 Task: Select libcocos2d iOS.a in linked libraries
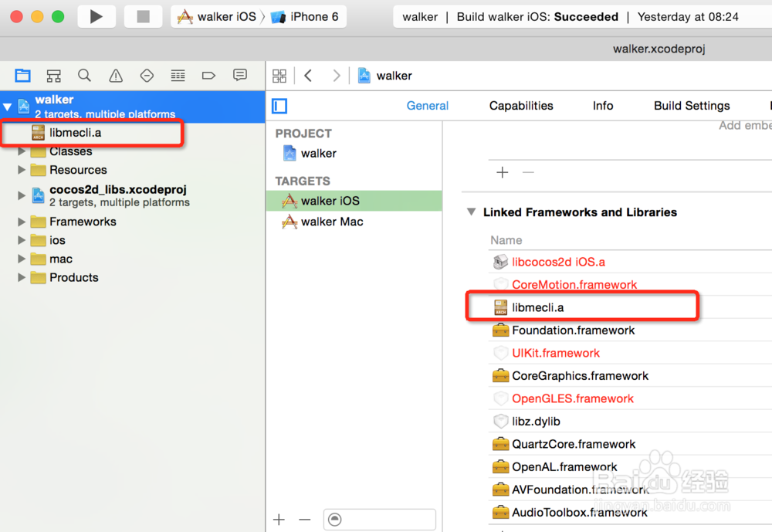point(630,262)
